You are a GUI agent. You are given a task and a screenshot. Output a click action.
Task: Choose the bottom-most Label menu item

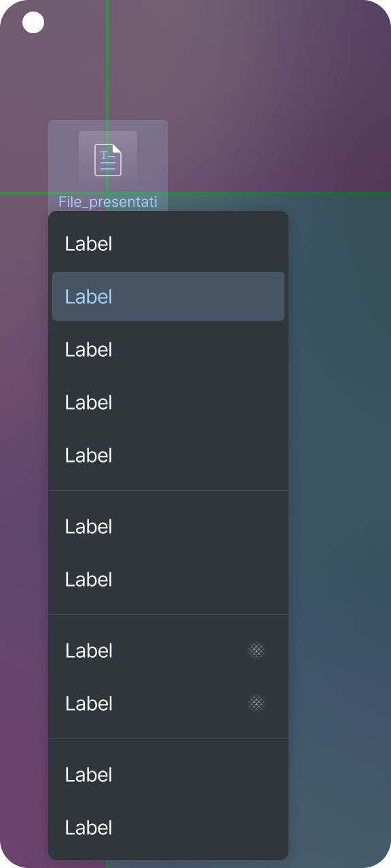(x=168, y=827)
